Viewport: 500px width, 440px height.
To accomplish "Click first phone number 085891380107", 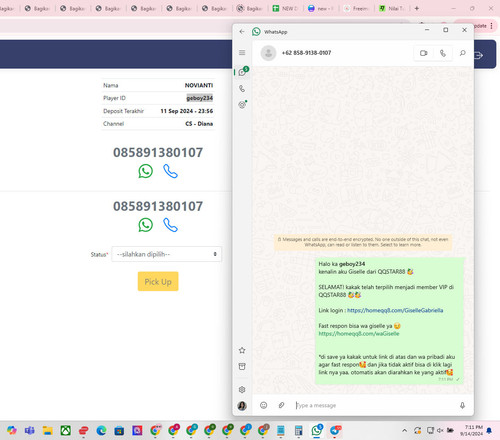I will click(158, 153).
